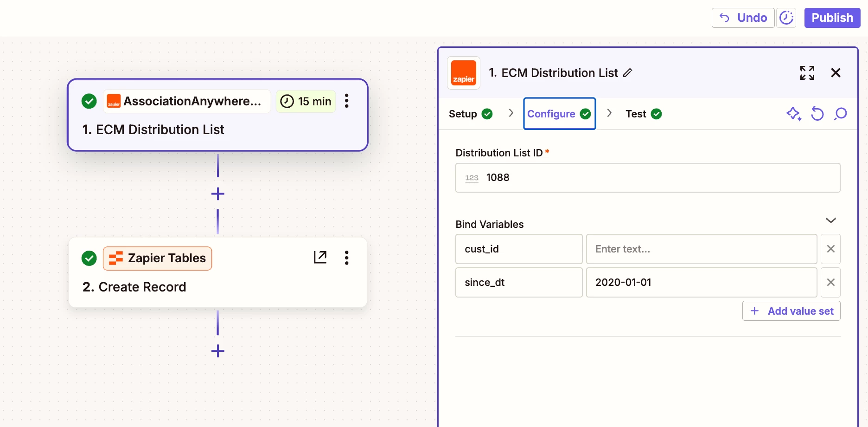This screenshot has height=427, width=868.
Task: Click green checkmark on step 1 card
Action: click(x=89, y=101)
